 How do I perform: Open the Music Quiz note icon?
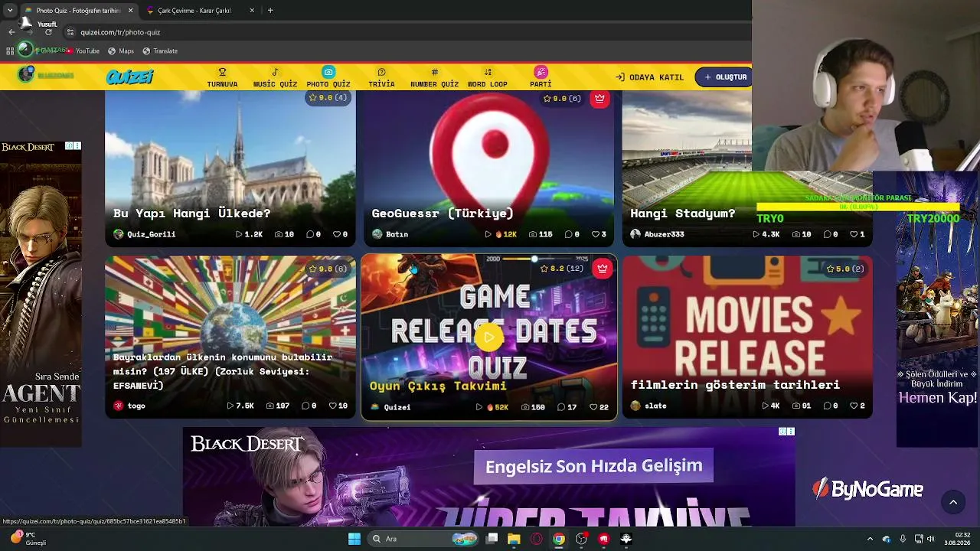point(275,73)
